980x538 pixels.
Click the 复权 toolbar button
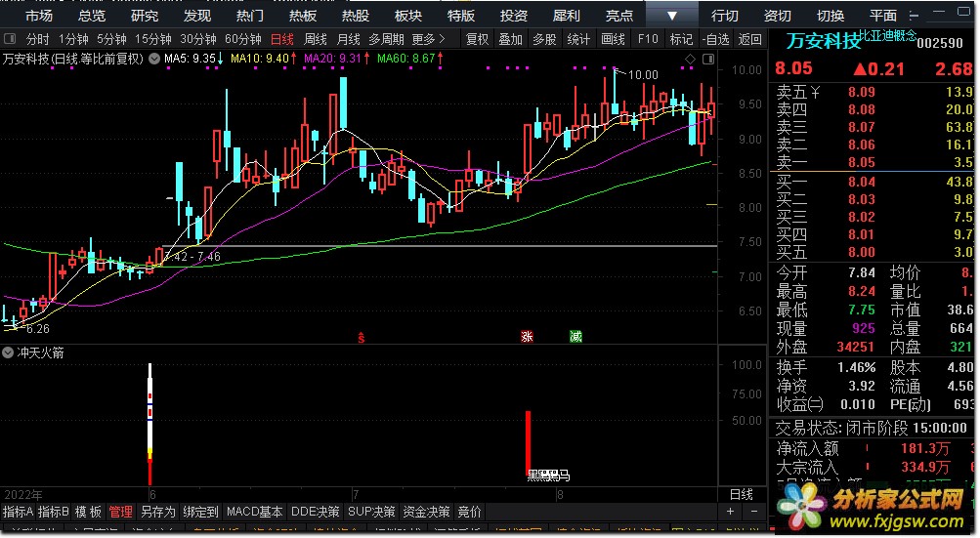[x=478, y=39]
